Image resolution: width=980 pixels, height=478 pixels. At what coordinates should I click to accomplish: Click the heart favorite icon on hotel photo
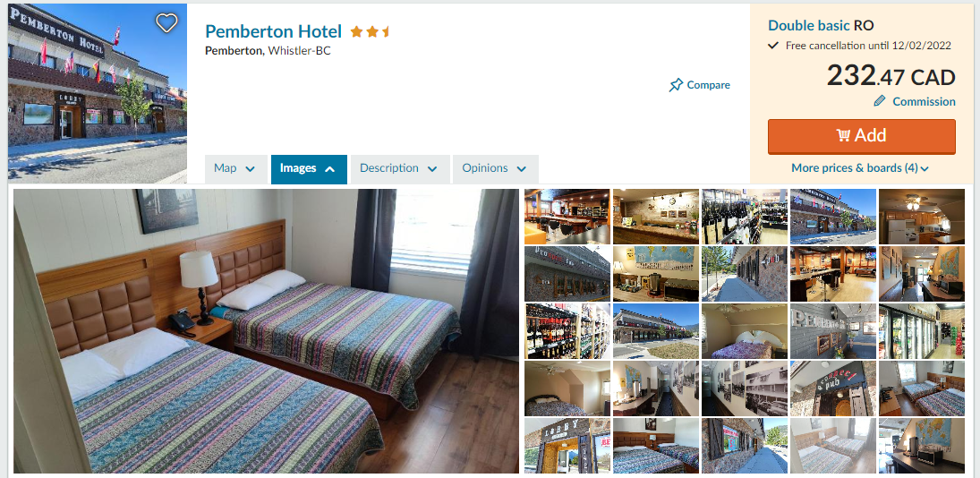tap(166, 23)
